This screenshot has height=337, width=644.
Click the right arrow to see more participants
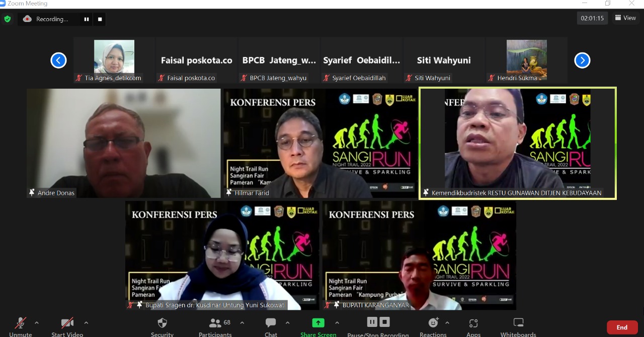[582, 60]
